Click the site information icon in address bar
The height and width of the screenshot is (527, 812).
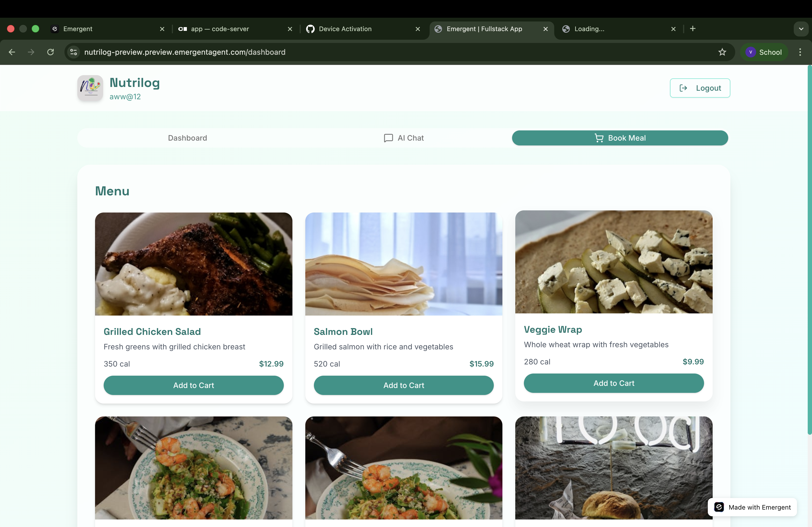pos(73,52)
